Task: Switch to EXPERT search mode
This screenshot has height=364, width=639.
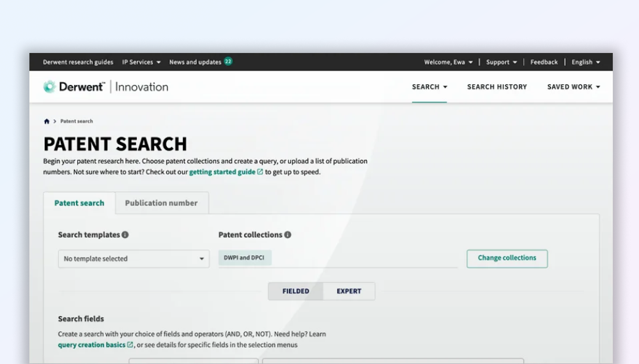Action: point(349,291)
